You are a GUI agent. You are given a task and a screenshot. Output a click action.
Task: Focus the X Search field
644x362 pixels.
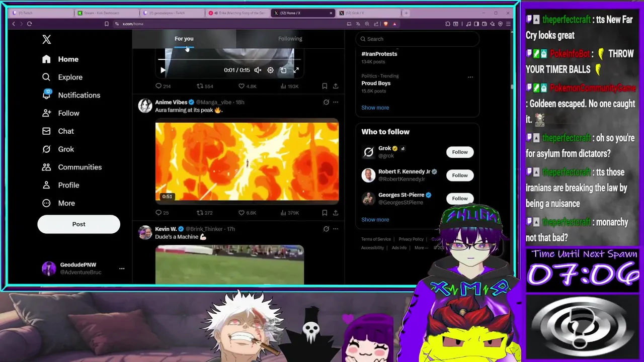tap(418, 39)
